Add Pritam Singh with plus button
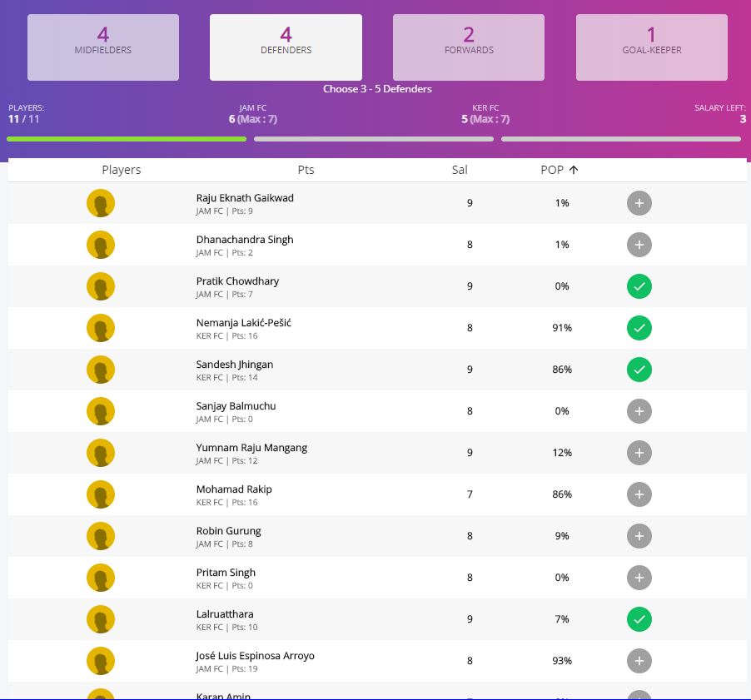The width and height of the screenshot is (751, 700). pos(639,578)
